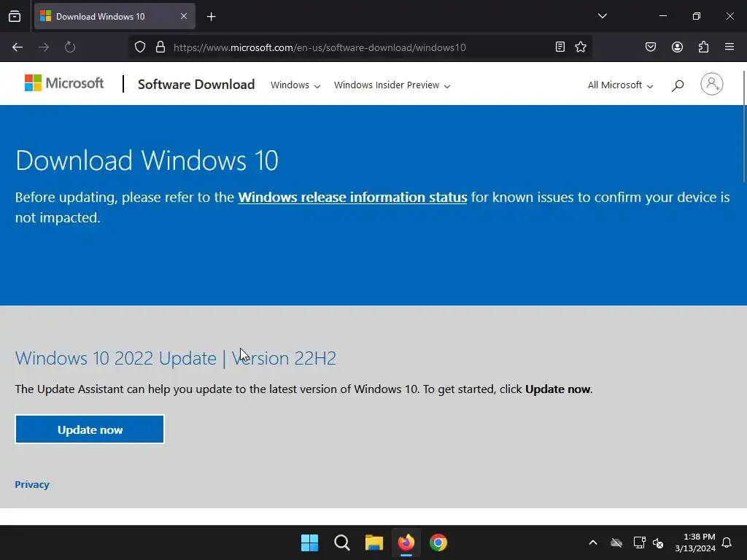Expand Windows Insider Preview menu
This screenshot has width=747, height=560.
tap(392, 85)
